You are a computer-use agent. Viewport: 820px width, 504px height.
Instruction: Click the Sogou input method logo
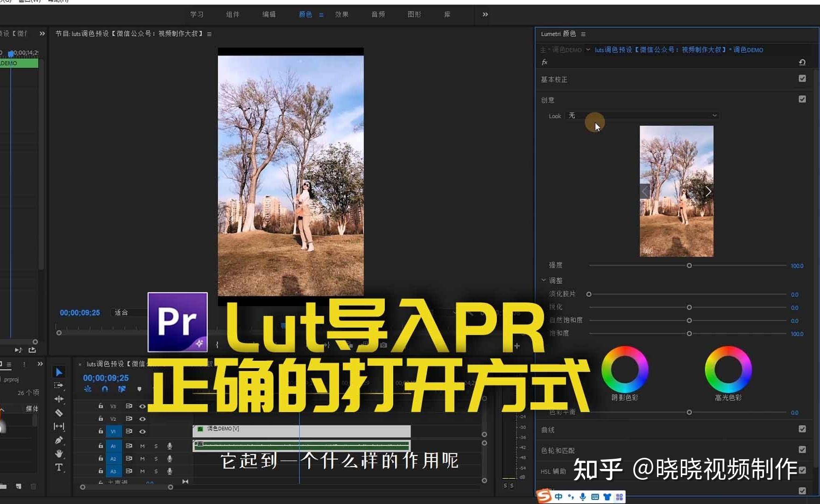pos(544,496)
